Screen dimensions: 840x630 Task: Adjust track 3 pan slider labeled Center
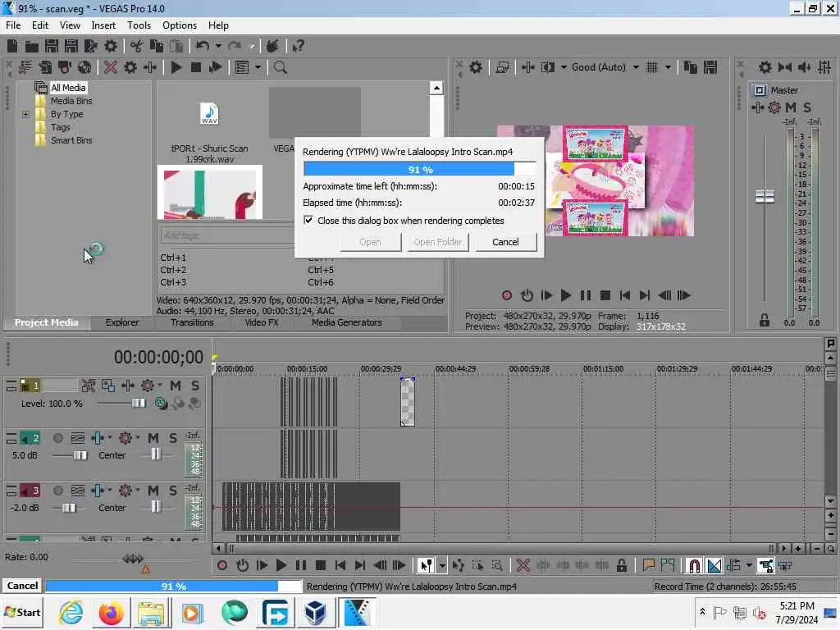click(x=155, y=506)
